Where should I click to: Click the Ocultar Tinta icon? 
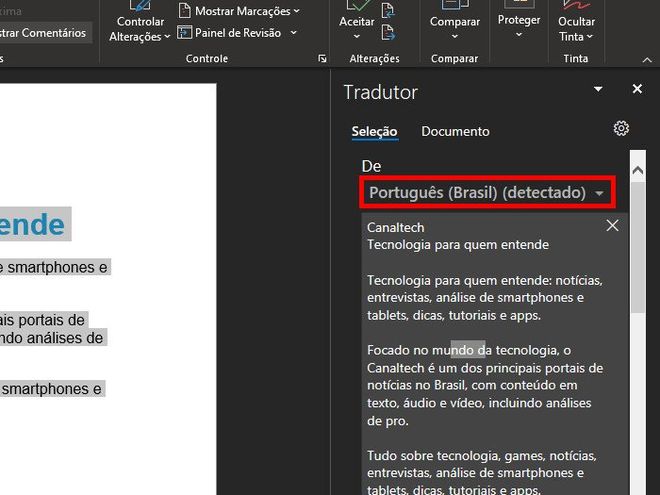pos(576,5)
